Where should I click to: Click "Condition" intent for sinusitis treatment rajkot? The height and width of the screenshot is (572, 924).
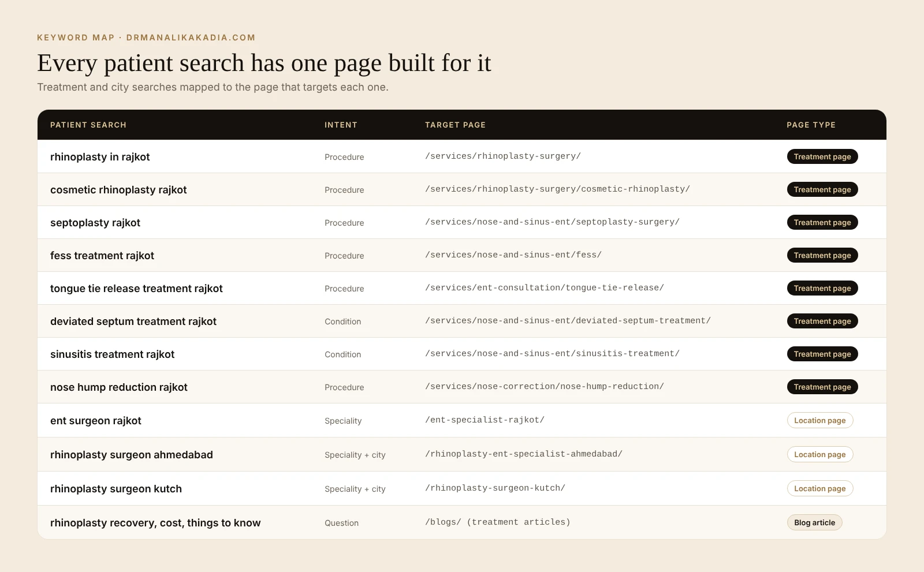[x=342, y=354]
